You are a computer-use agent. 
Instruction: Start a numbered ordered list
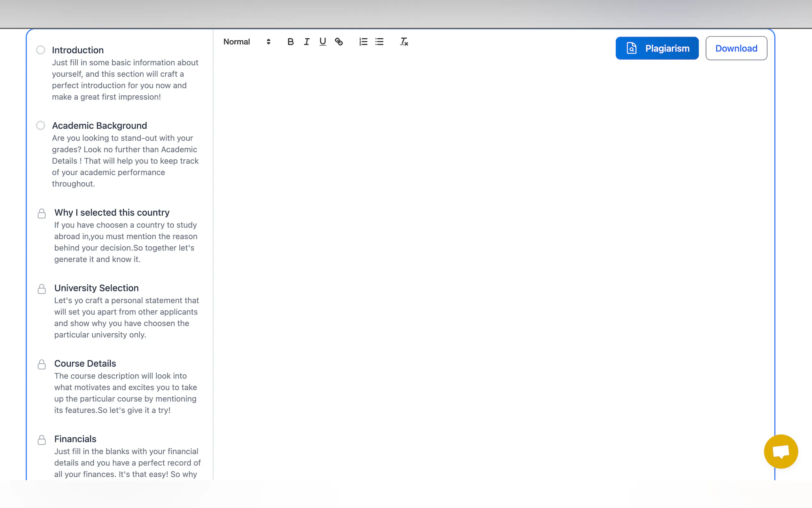click(363, 42)
